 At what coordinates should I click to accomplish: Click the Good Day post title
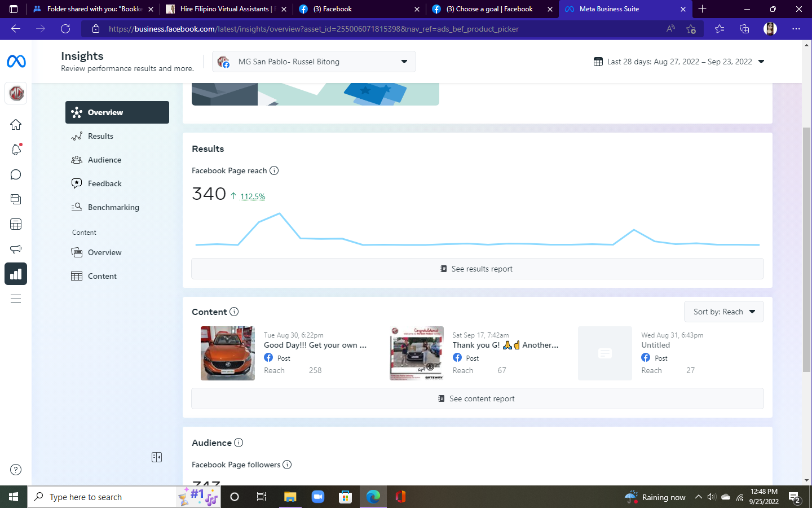(x=315, y=345)
